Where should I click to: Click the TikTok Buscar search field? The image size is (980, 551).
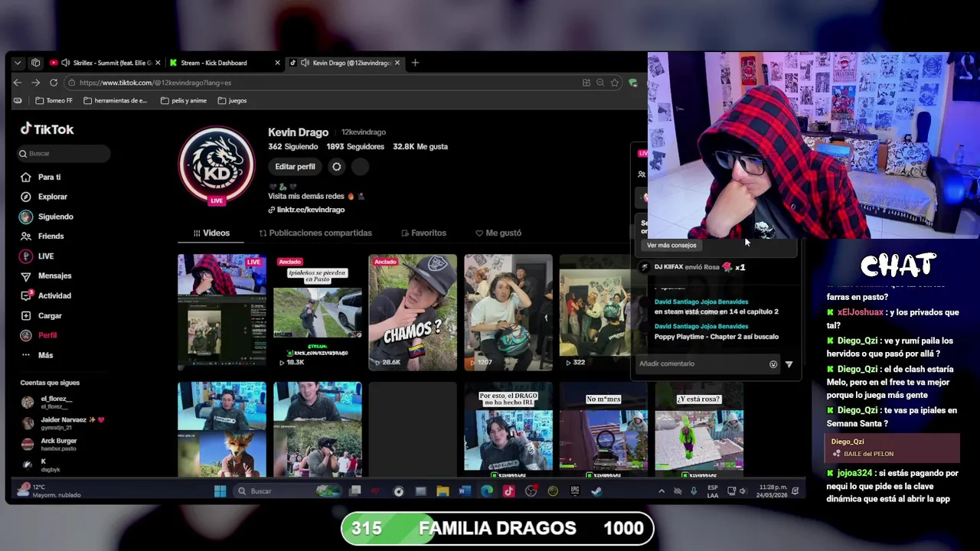[x=64, y=153]
